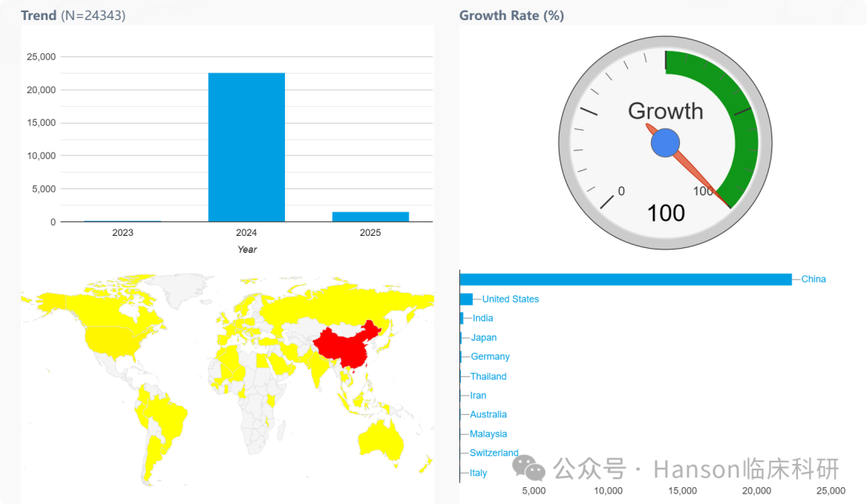Click the 2024 x-axis label
The image size is (867, 504).
click(246, 233)
